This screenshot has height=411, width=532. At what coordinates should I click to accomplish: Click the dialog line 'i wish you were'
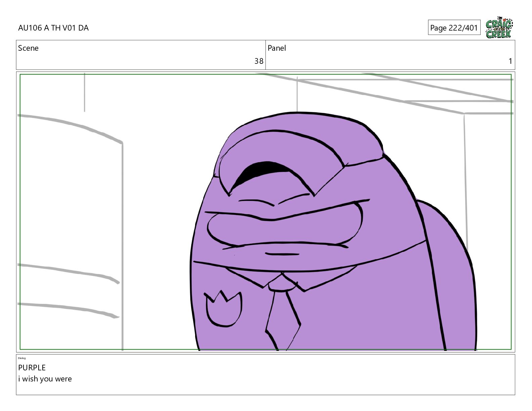[x=45, y=379]
